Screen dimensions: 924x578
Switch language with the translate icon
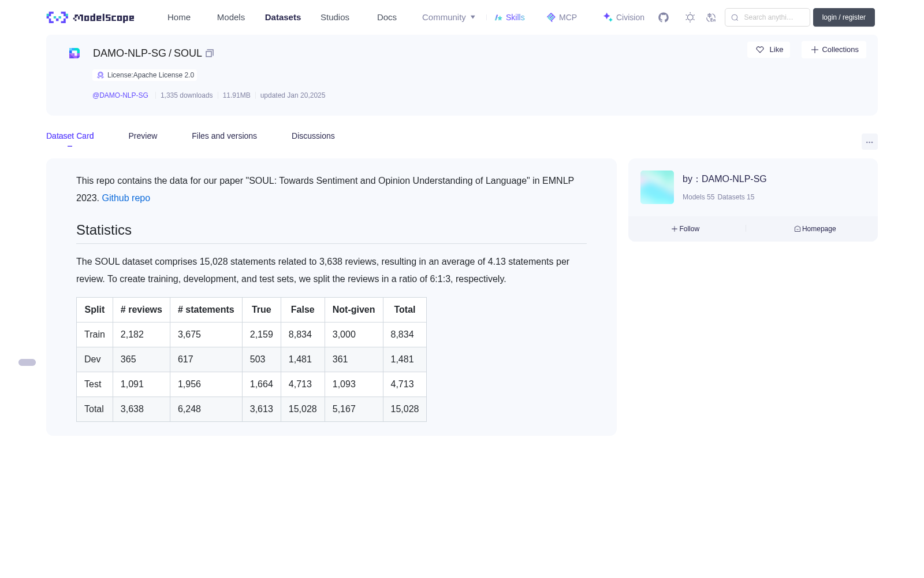pyautogui.click(x=711, y=17)
